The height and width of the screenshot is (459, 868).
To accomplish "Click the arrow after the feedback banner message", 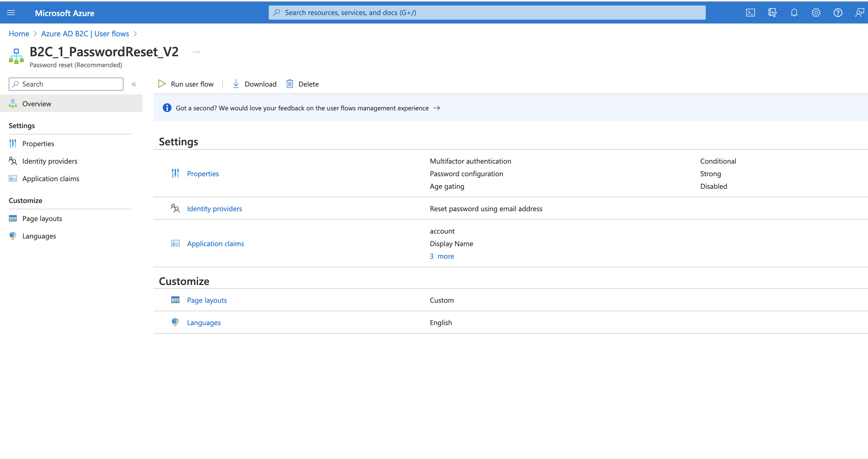I will (437, 108).
